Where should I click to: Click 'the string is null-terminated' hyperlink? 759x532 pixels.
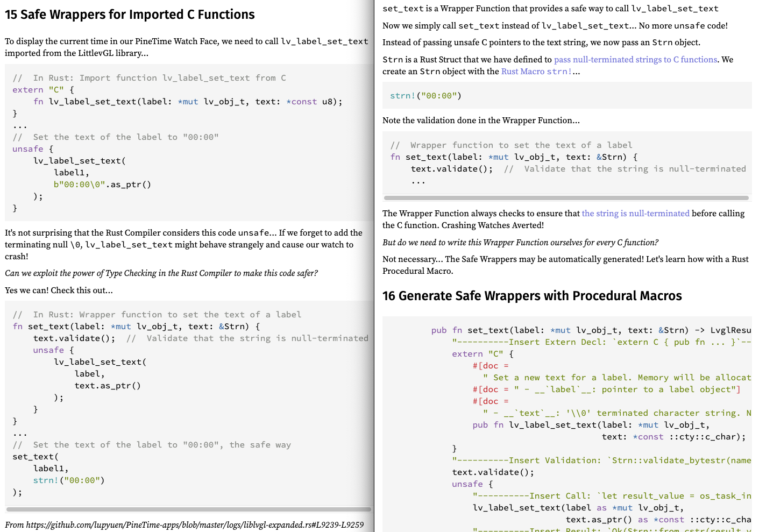point(635,214)
